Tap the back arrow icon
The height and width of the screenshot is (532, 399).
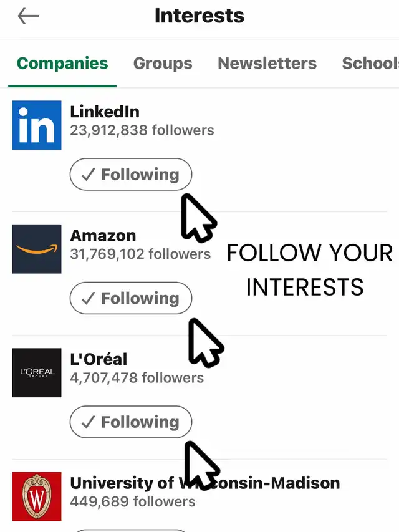coord(28,16)
